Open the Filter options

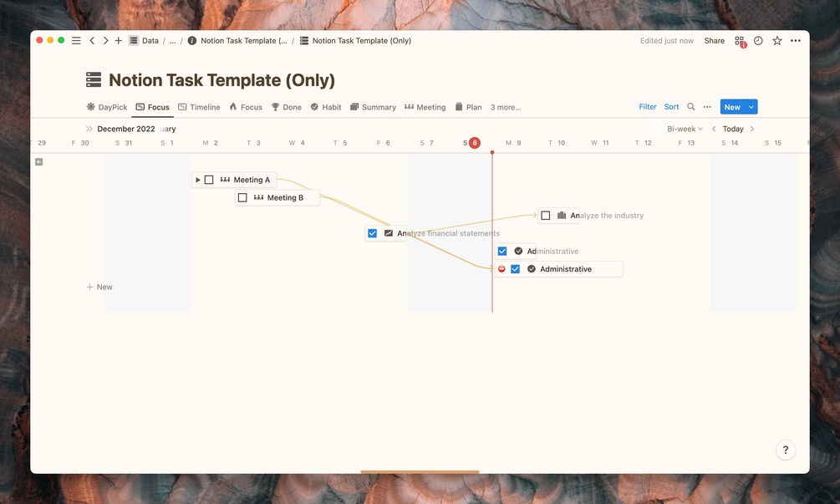[648, 107]
